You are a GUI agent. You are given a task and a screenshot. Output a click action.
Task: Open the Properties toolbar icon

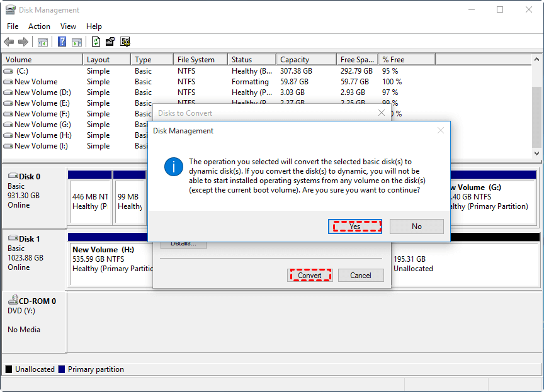110,42
